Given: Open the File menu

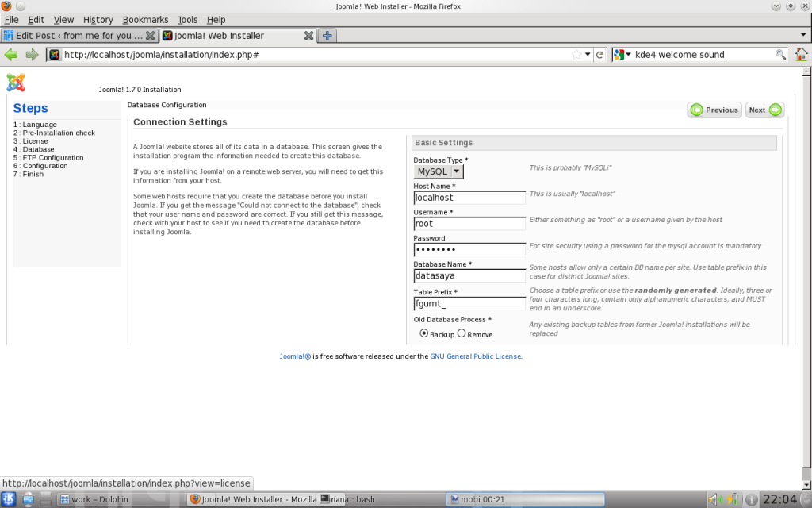Looking at the screenshot, I should tap(11, 20).
